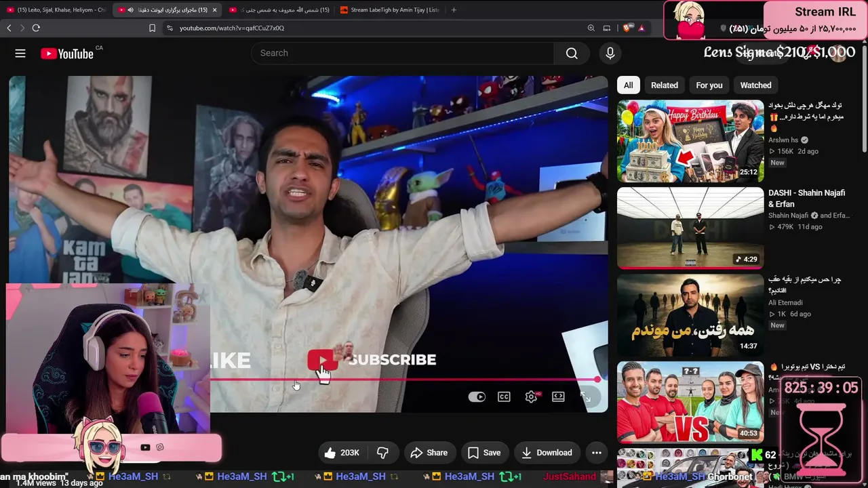Click the browser address bar URL

pos(232,28)
